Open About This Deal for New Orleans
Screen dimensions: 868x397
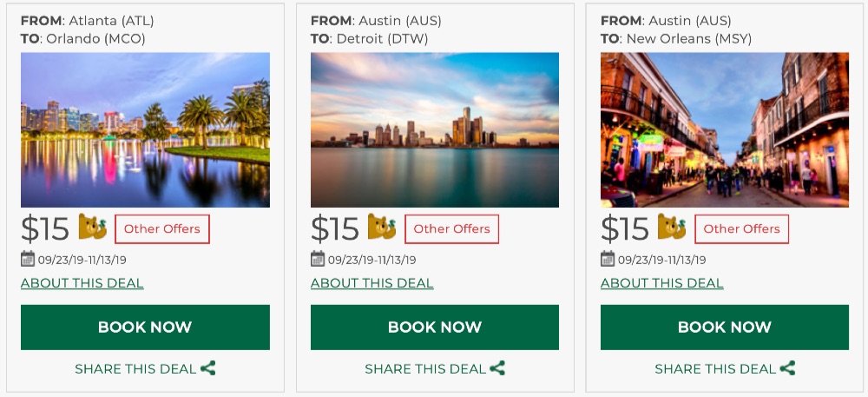coord(662,283)
